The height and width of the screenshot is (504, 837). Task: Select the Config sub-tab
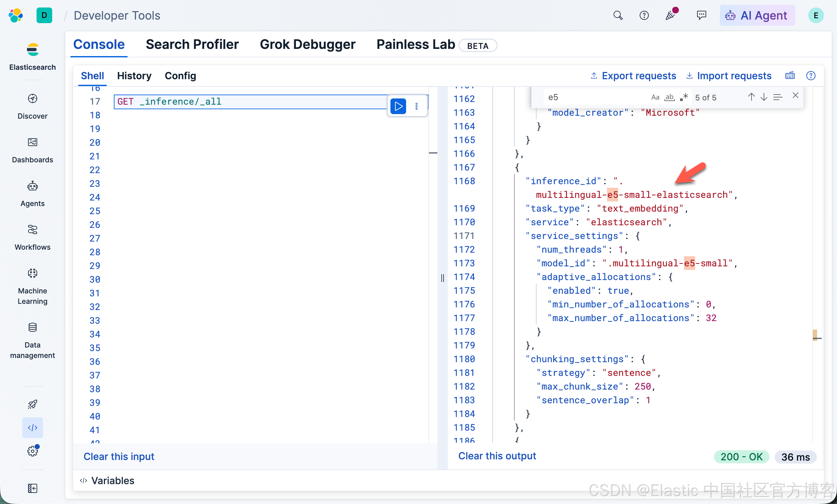coord(180,76)
